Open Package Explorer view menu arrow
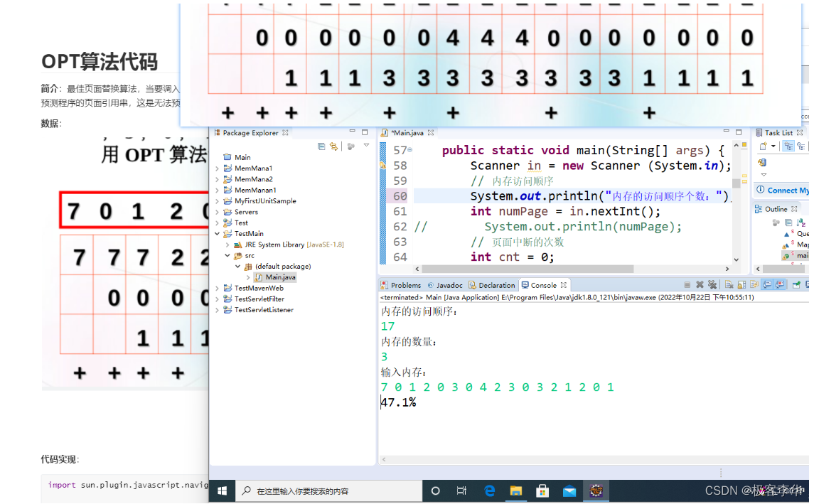The width and height of the screenshot is (814, 504). coord(367,146)
